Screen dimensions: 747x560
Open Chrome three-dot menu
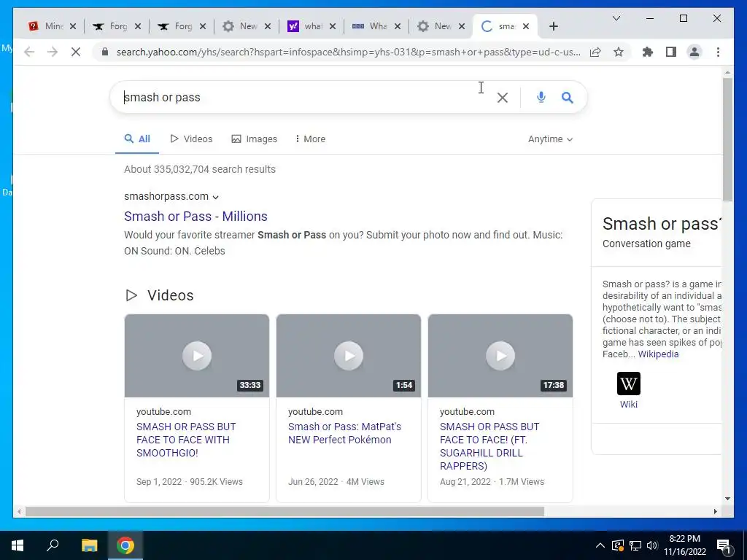pos(718,52)
